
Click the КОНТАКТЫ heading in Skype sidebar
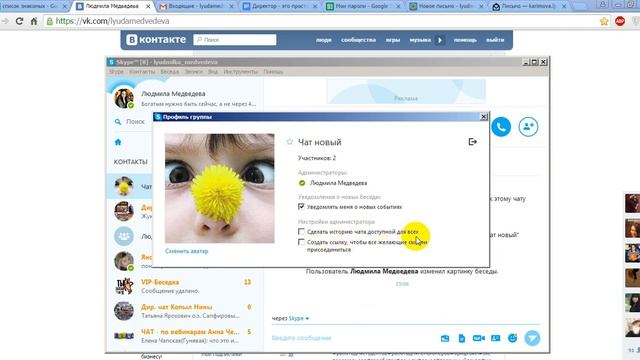click(x=131, y=162)
